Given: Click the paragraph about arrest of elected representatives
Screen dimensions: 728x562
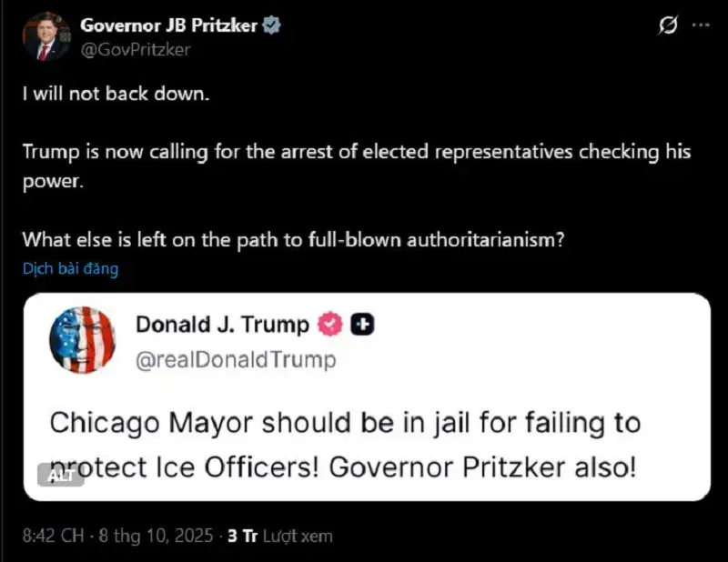Looking at the screenshot, I should point(357,166).
